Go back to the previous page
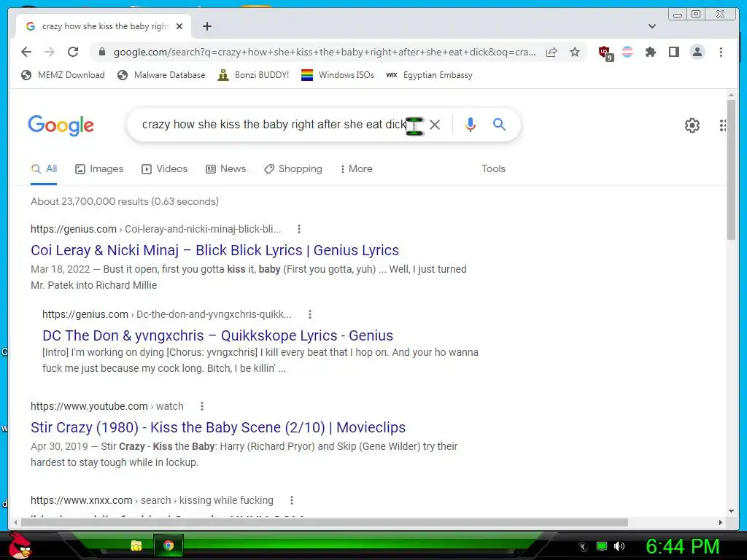The height and width of the screenshot is (560, 747). point(26,52)
